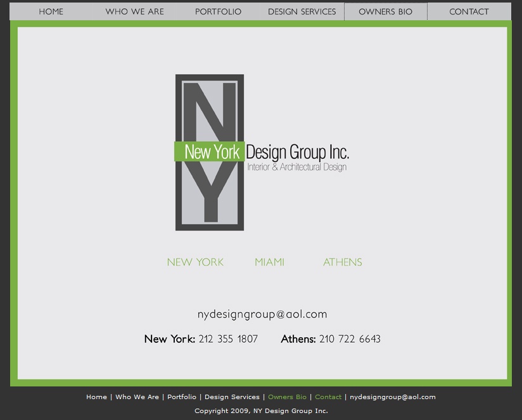Image resolution: width=522 pixels, height=420 pixels.
Task: Click the OWNERS BIO top navigation tab
Action: click(385, 11)
